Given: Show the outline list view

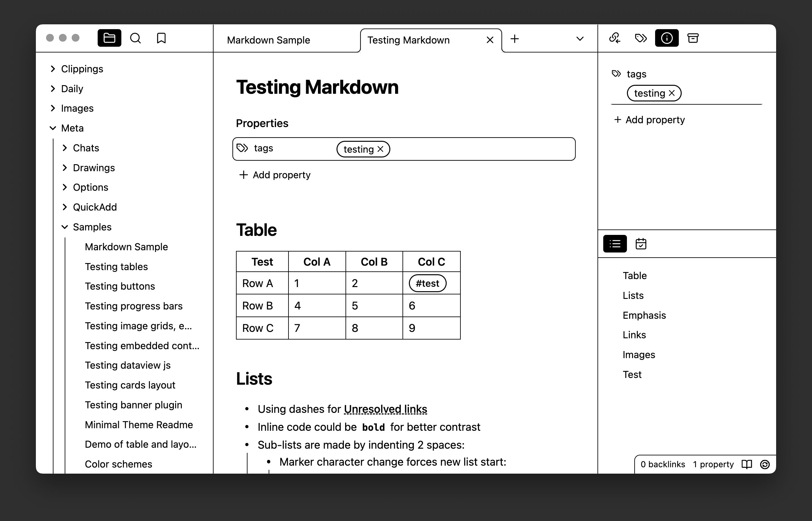Looking at the screenshot, I should (x=615, y=244).
